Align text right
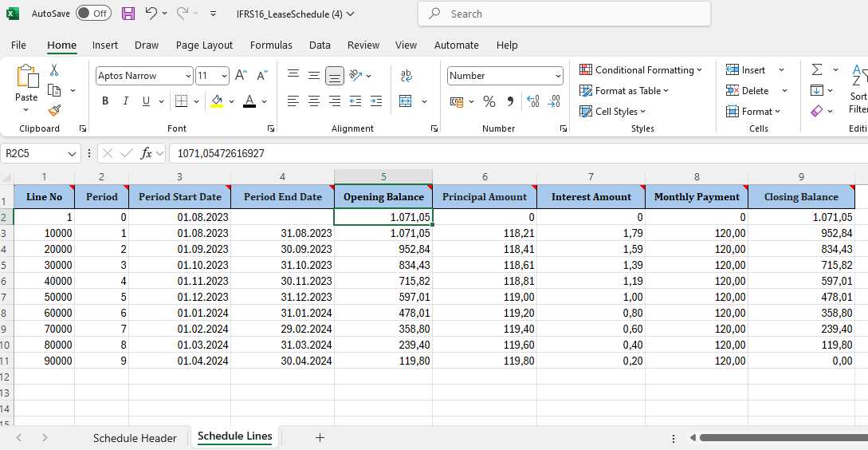 point(334,101)
